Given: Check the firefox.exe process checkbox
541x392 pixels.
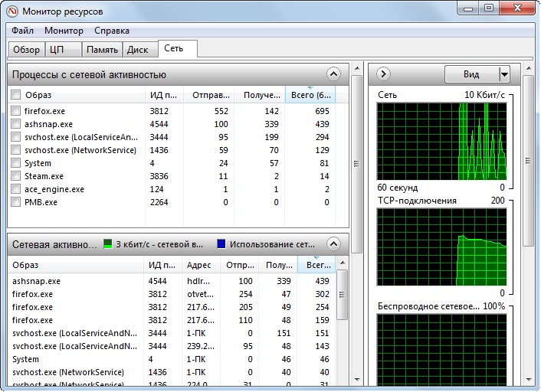Looking at the screenshot, I should 16,111.
